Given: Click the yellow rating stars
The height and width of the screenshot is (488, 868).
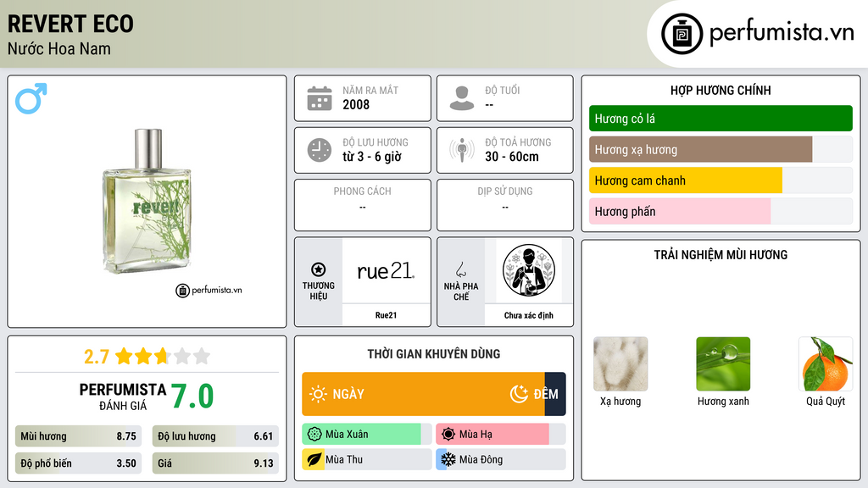Looking at the screenshot, I should 163,356.
